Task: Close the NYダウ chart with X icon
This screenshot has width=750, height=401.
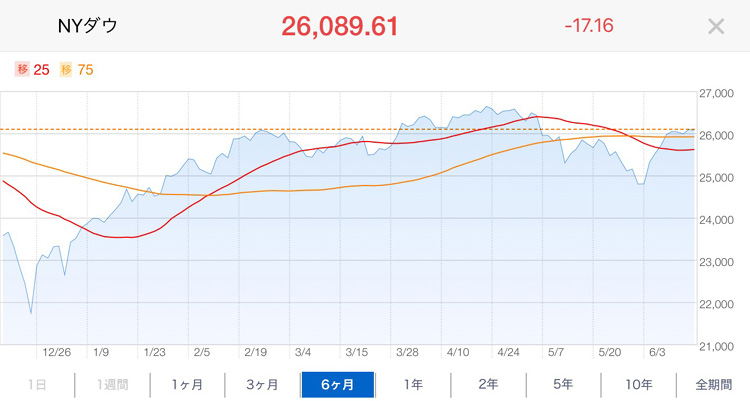Action: click(716, 26)
